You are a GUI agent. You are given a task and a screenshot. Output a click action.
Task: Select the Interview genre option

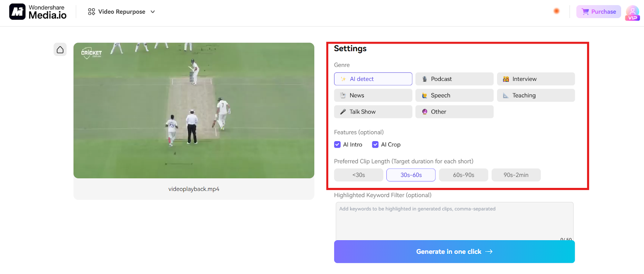click(535, 79)
